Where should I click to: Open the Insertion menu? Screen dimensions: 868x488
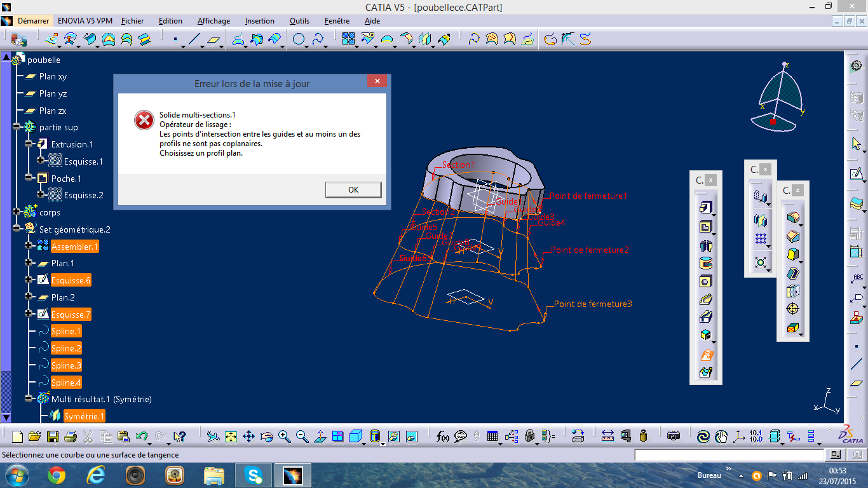(x=260, y=21)
